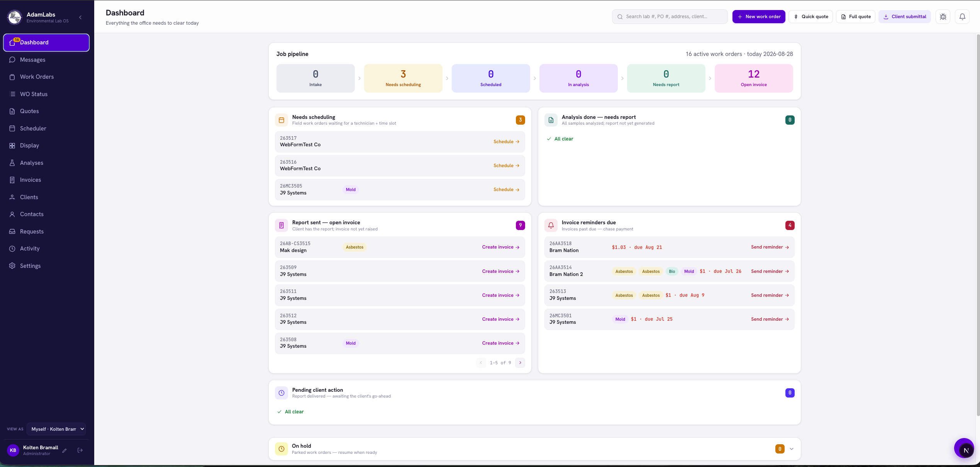Select In analysis pipeline stage

click(578, 78)
